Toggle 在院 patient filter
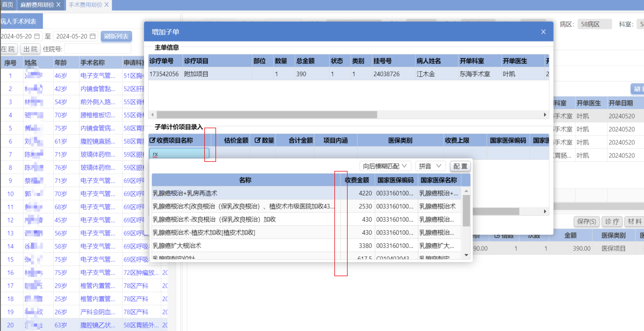This screenshot has height=331, width=644. (x=8, y=49)
